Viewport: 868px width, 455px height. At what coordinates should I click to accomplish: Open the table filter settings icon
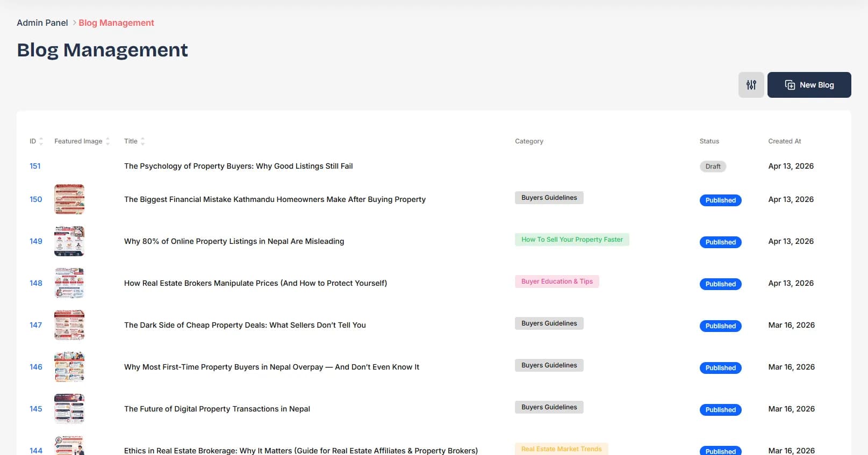coord(751,85)
